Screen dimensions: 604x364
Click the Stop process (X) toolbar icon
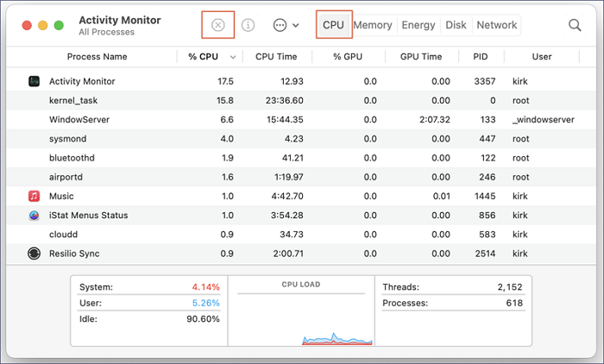(x=218, y=25)
